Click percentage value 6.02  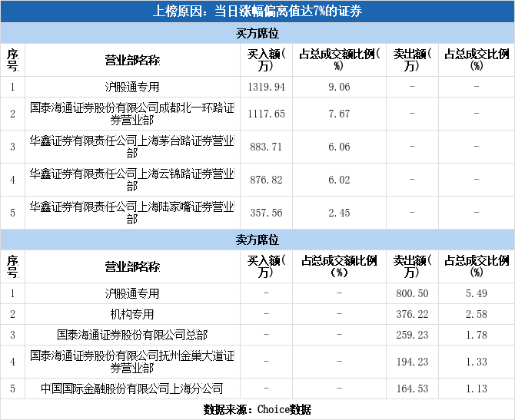tap(339, 180)
